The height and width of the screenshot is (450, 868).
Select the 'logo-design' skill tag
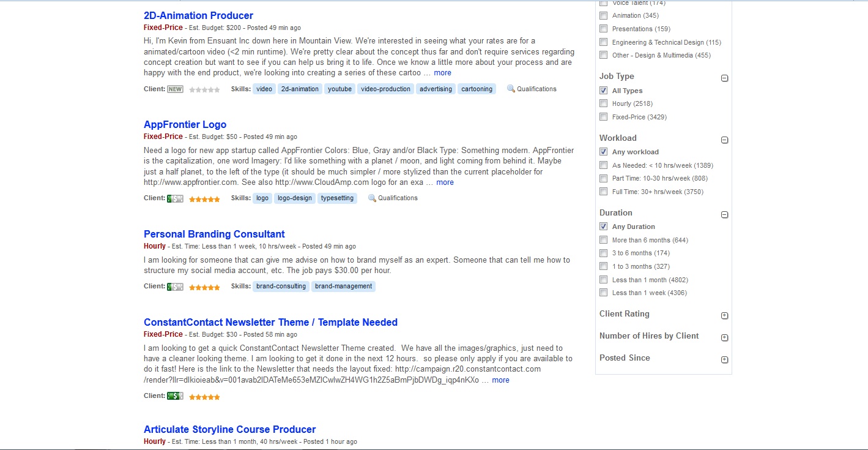click(x=295, y=198)
